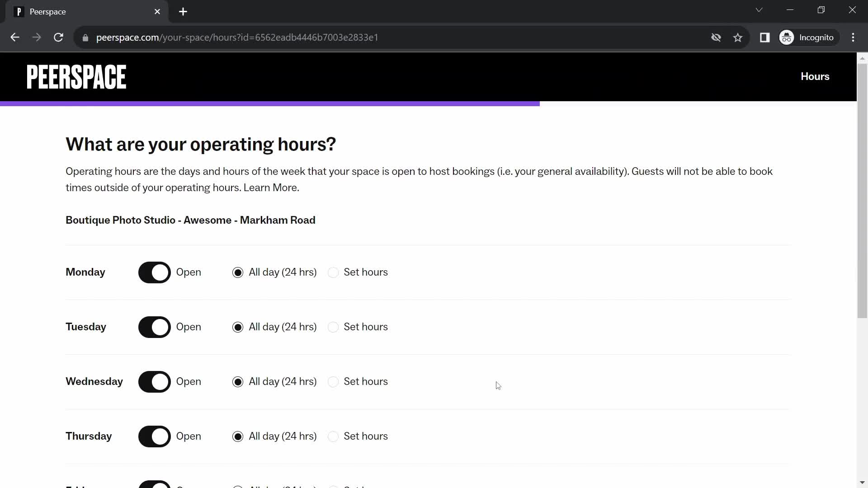Viewport: 868px width, 488px height.
Task: Toggle Monday open/closed switch
Action: click(155, 272)
